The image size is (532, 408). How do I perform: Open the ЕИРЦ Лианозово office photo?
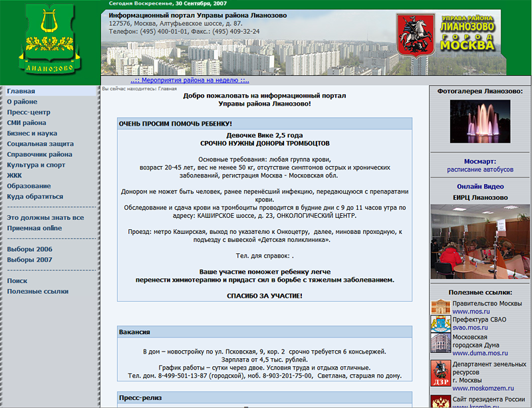coord(480,241)
